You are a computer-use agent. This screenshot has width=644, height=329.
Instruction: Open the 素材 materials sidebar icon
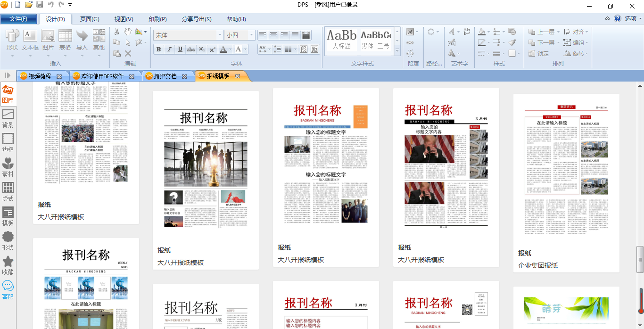[x=8, y=167]
